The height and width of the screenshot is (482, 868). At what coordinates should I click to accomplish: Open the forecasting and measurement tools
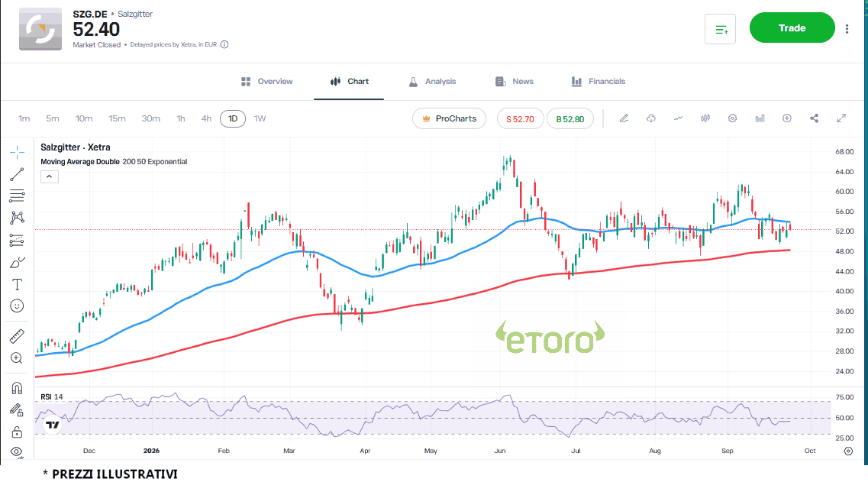point(17,240)
